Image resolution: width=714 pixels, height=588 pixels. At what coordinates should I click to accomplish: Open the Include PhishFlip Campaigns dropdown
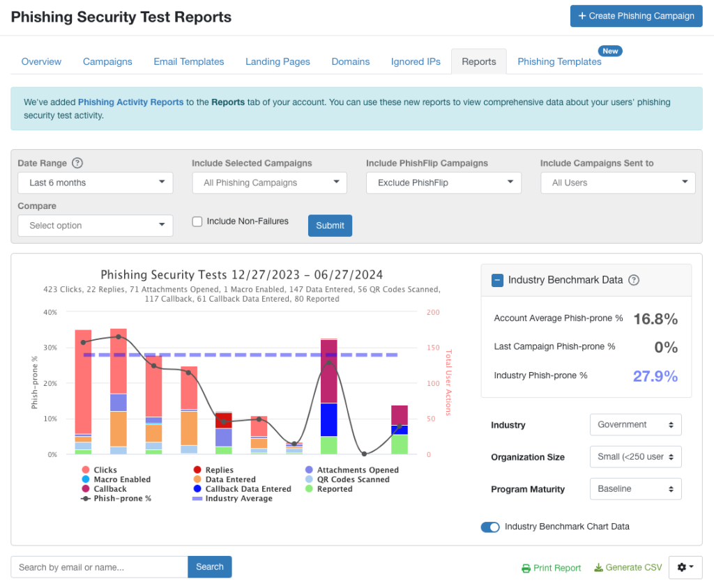coord(443,183)
